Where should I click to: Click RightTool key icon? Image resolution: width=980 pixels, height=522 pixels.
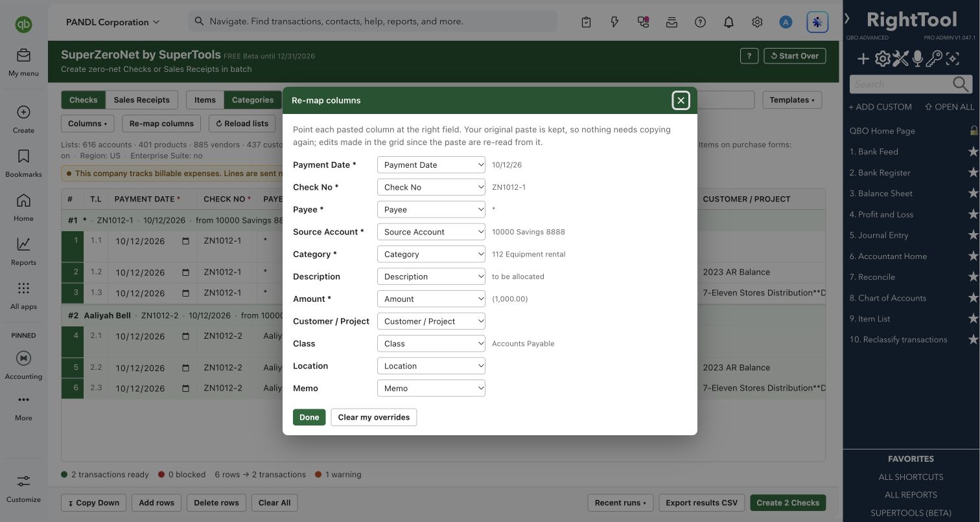(934, 59)
